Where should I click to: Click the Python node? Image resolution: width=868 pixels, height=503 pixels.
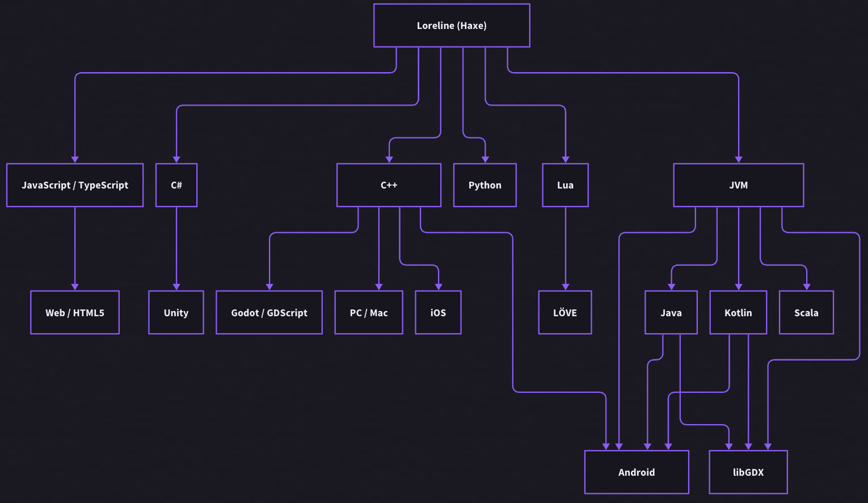[485, 185]
